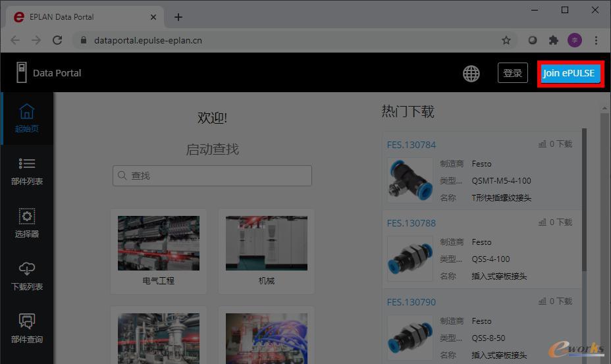
Task: Open the 选择器 selector icon
Action: 27,217
